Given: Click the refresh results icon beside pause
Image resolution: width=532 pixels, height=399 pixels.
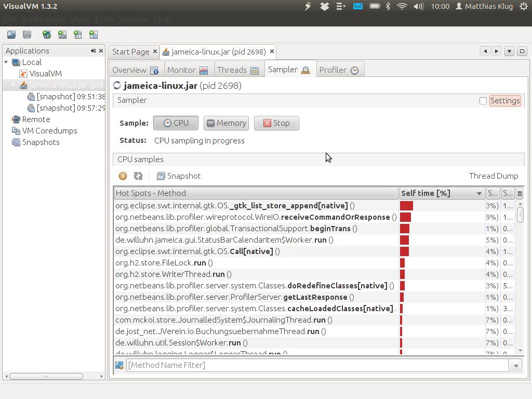Looking at the screenshot, I should coord(138,176).
